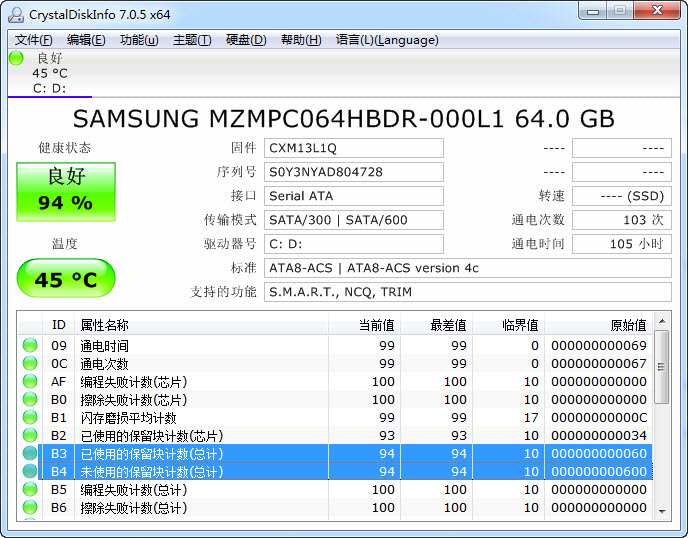Open the 功能(u) menu
This screenshot has height=538, width=688.
pyautogui.click(x=139, y=40)
